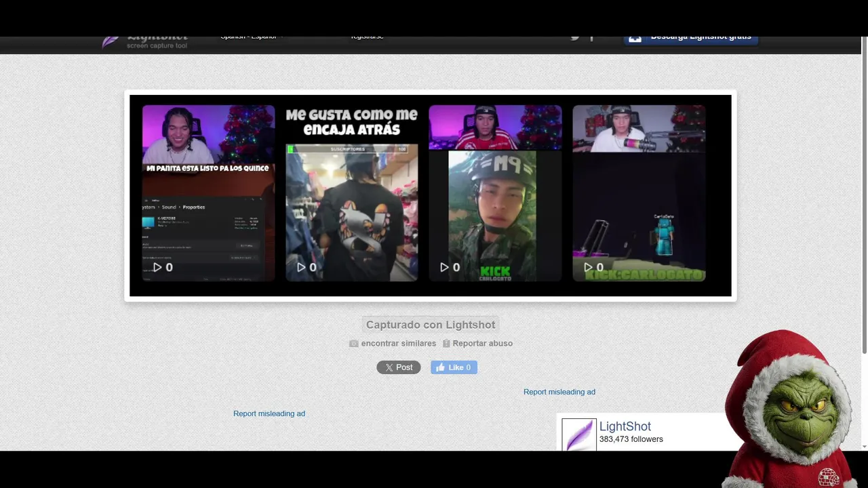Open the LightShot page title link
The image size is (868, 488).
click(625, 426)
